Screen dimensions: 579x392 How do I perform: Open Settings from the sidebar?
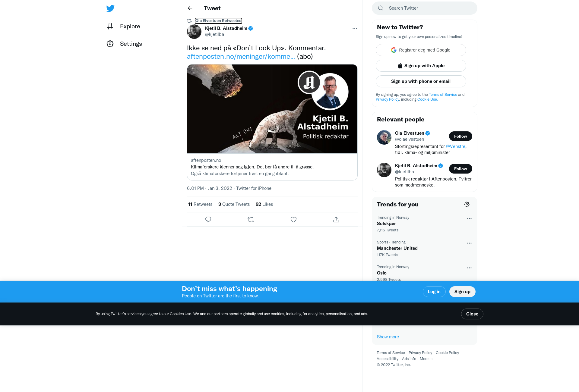(124, 44)
